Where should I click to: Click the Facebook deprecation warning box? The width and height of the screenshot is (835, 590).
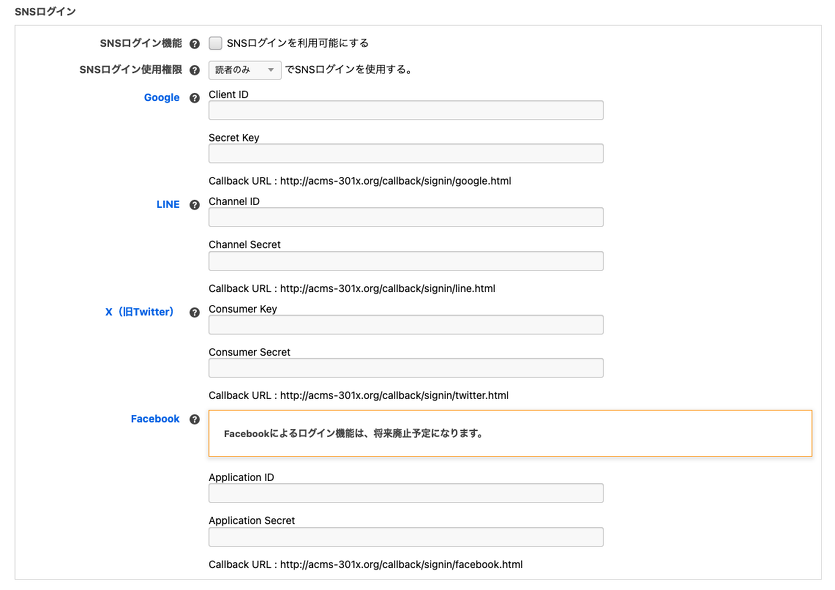click(509, 433)
